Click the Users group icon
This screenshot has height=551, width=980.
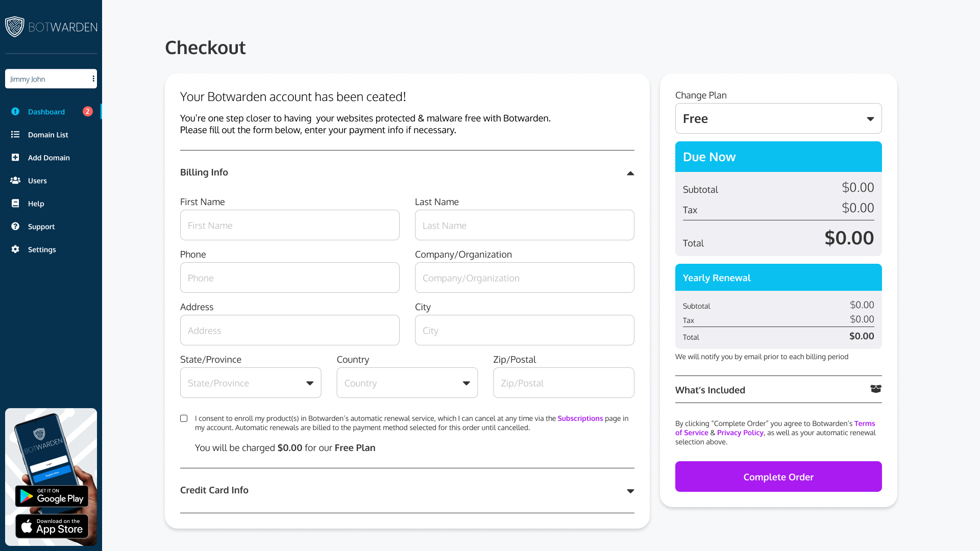point(15,181)
